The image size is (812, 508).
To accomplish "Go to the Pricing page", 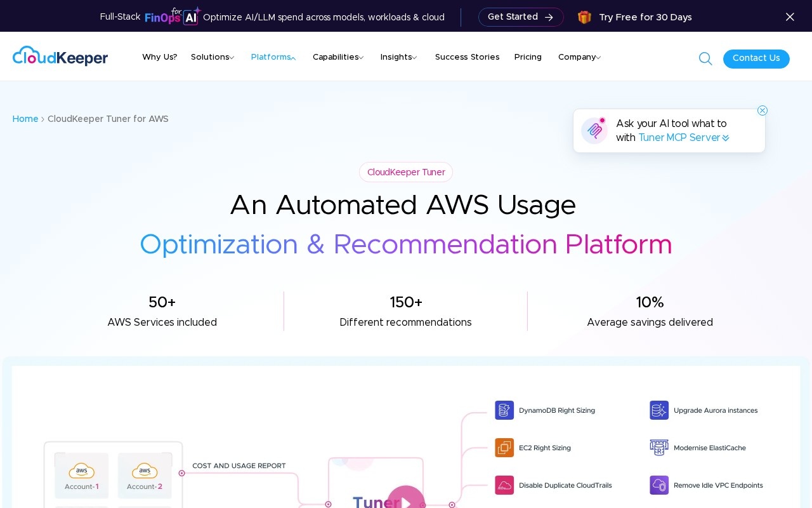I will (x=528, y=57).
